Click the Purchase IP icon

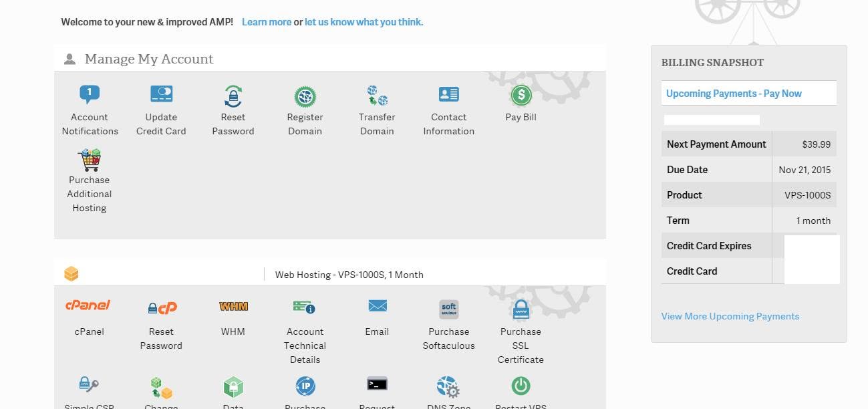click(305, 386)
